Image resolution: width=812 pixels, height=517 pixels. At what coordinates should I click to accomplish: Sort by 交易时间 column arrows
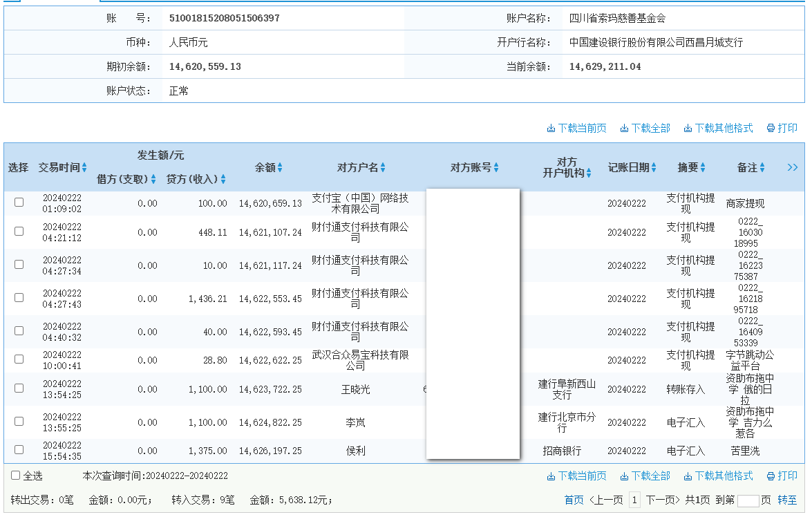[x=84, y=167]
